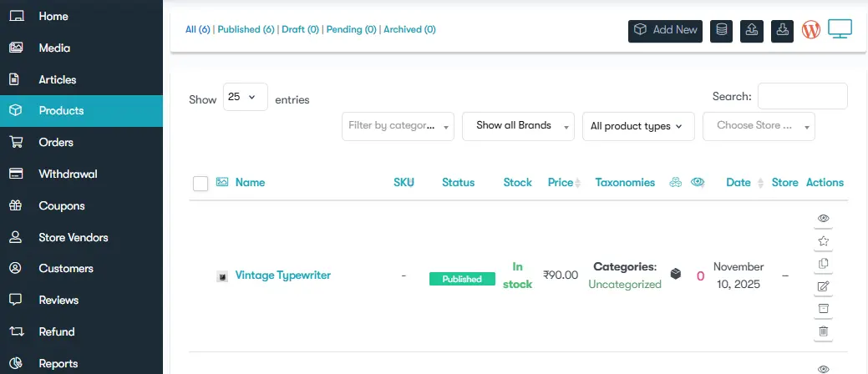Open Orders in the sidebar menu
The image size is (868, 374).
point(56,143)
